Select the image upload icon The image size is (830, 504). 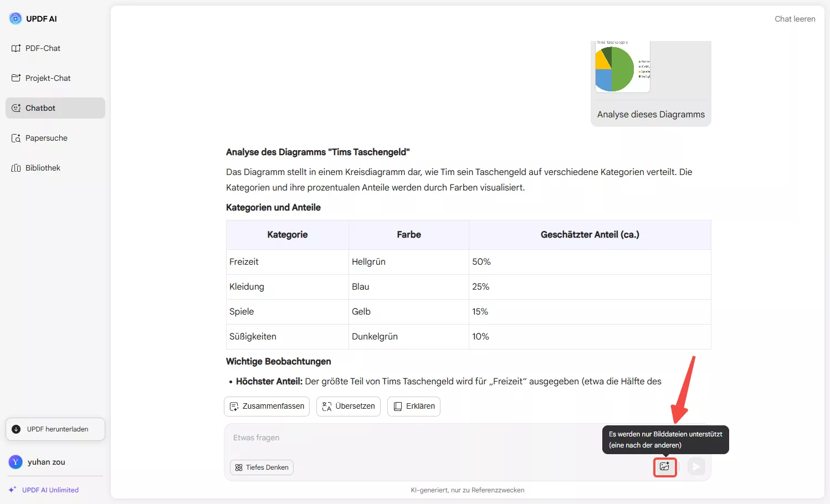click(x=665, y=467)
